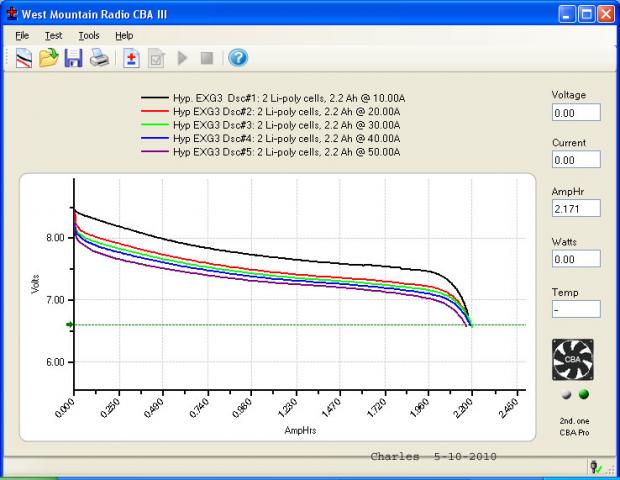Print the discharge graph
620x480 pixels.
pos(99,59)
